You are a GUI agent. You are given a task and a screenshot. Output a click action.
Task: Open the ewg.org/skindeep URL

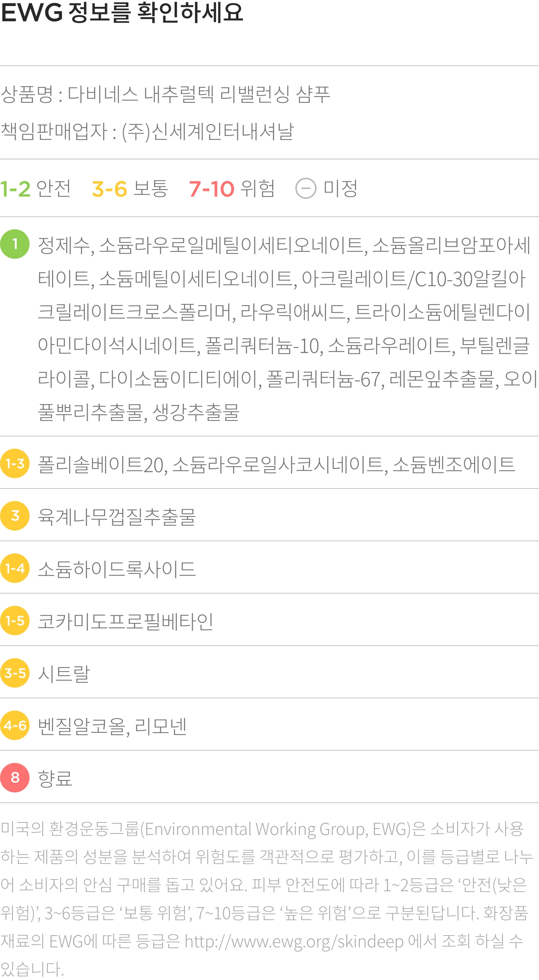click(294, 942)
